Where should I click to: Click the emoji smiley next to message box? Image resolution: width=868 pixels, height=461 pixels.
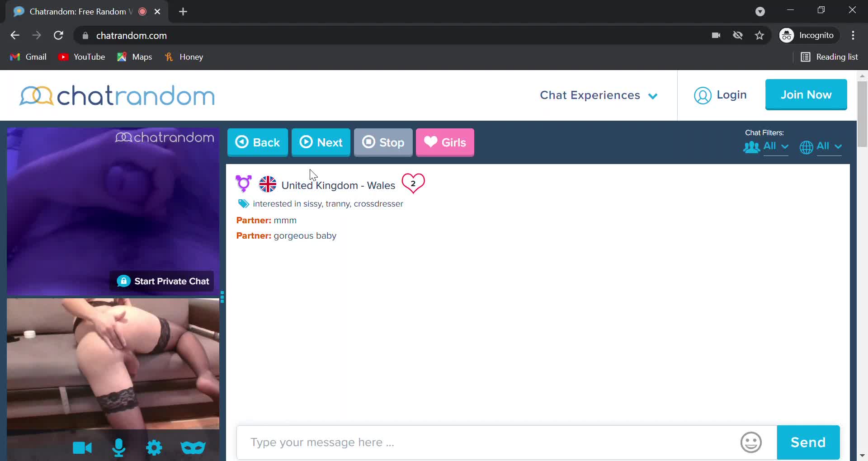pyautogui.click(x=751, y=442)
